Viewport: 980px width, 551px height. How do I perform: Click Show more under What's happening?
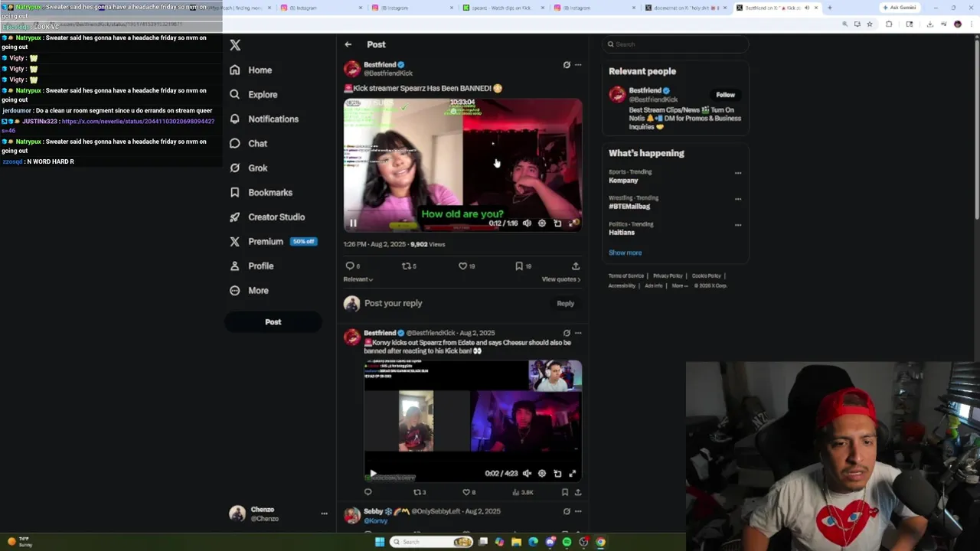coord(625,253)
